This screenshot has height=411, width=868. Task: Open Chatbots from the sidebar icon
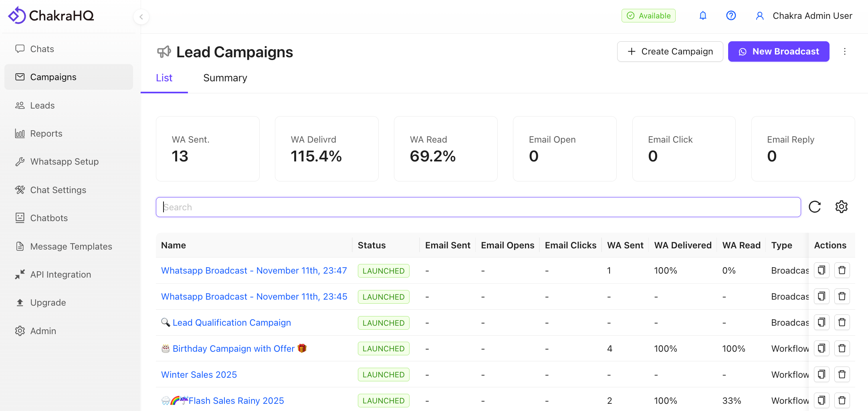tap(20, 218)
